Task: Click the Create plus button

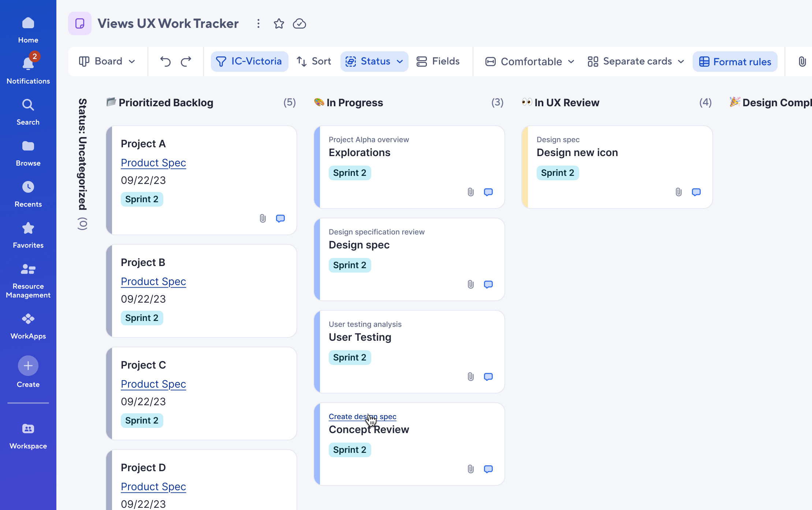Action: pos(28,366)
